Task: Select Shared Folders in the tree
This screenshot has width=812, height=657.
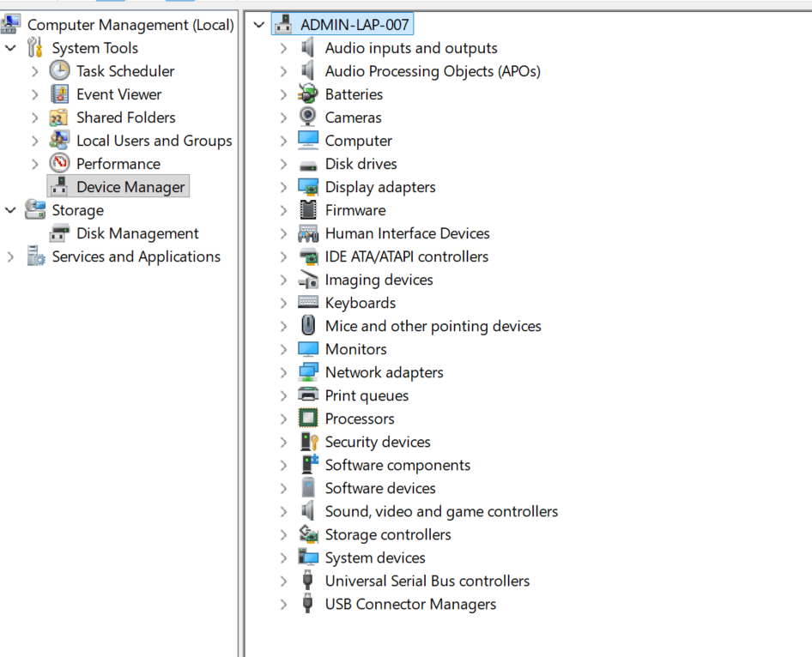Action: tap(126, 118)
